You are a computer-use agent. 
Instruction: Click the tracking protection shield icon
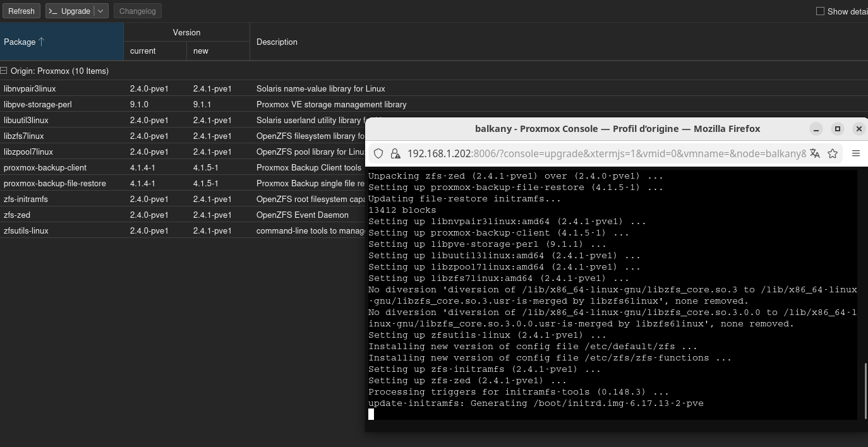(378, 153)
